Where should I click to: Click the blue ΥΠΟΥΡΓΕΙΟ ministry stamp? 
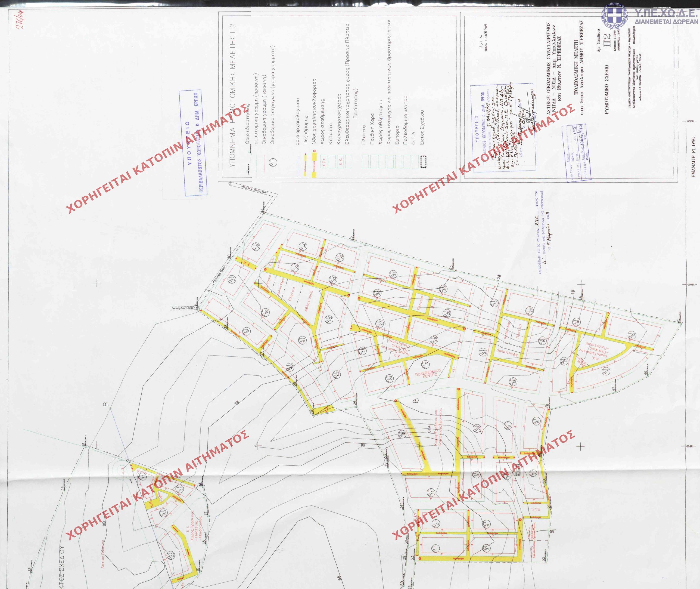pyautogui.click(x=193, y=143)
